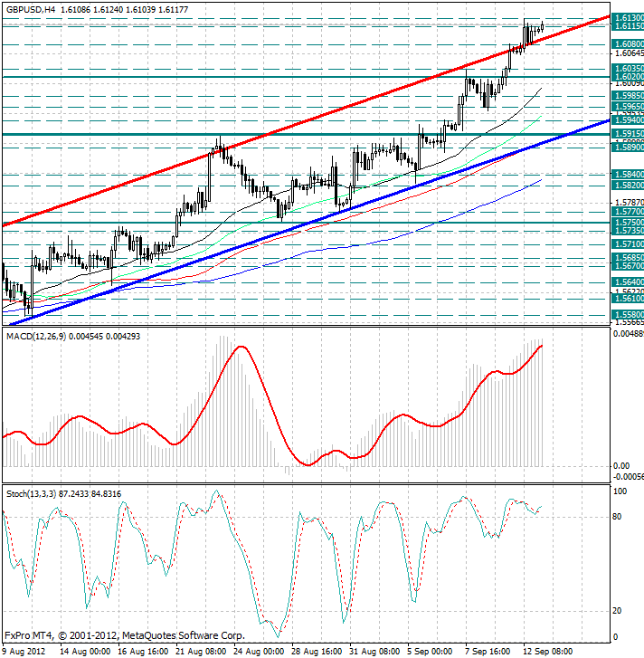Select the 1.5685 price level label
The height and width of the screenshot is (658, 644).
[628, 257]
